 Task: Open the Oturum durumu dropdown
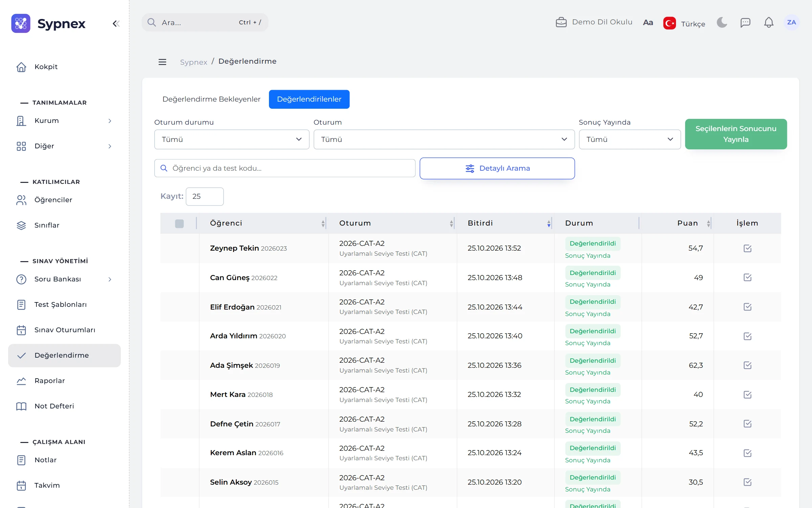232,139
